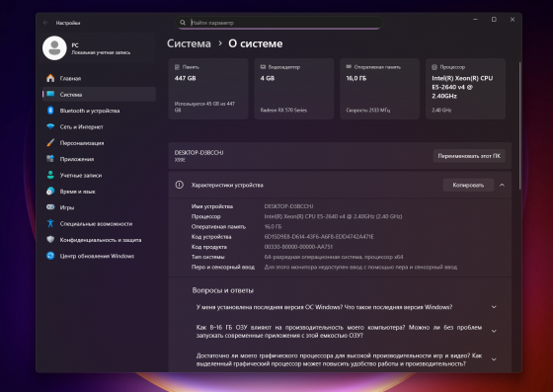The image size is (553, 392).
Task: Click the Перо и сенсорный ввод value
Action: tap(360, 267)
